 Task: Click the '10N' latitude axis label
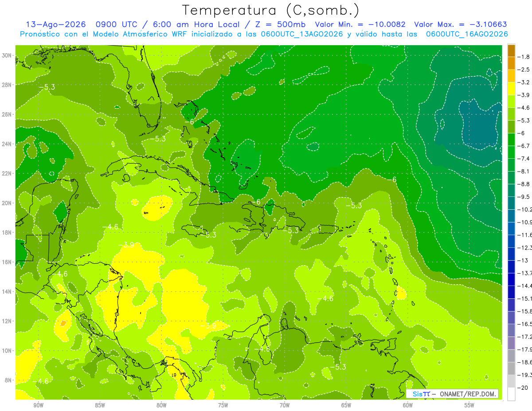[7, 350]
